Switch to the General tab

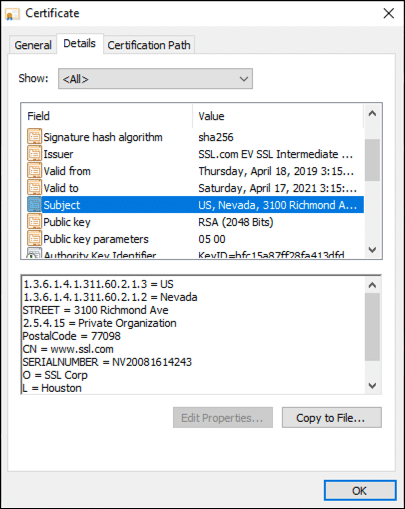tap(33, 45)
